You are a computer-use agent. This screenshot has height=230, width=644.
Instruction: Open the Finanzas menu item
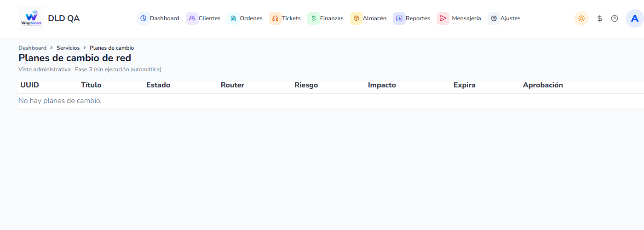pyautogui.click(x=326, y=18)
